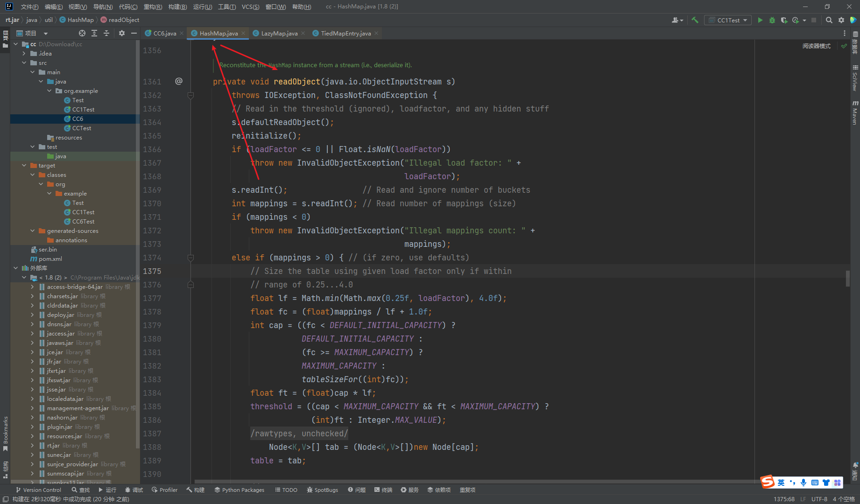This screenshot has height=504, width=860.
Task: Open Bookmarks sidebar panel
Action: pos(6,434)
